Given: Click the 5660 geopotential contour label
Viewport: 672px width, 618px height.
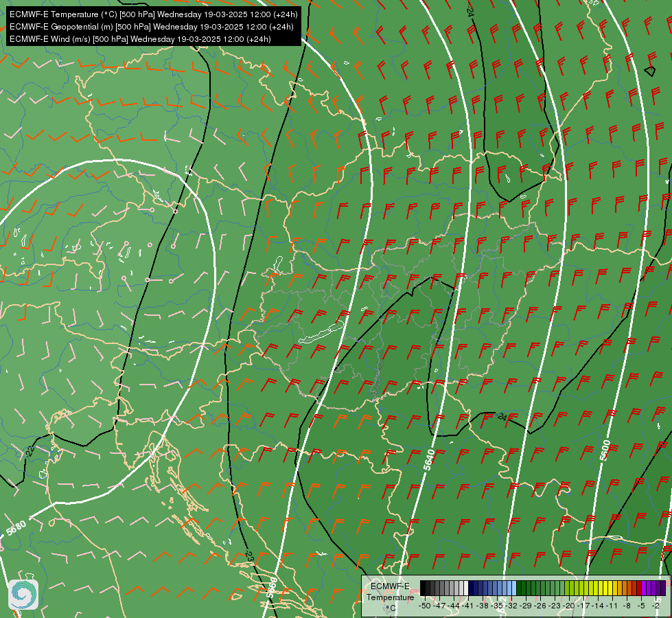Looking at the screenshot, I should point(272,588).
